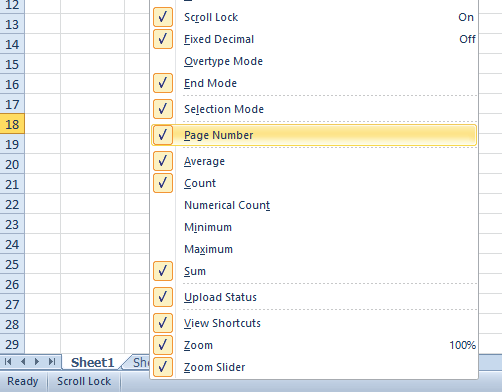The height and width of the screenshot is (392, 502).
Task: Select row header 29
Action: 12,344
